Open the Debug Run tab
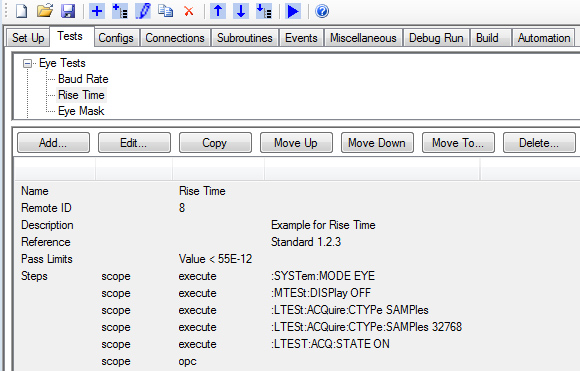The image size is (580, 371). pyautogui.click(x=436, y=38)
